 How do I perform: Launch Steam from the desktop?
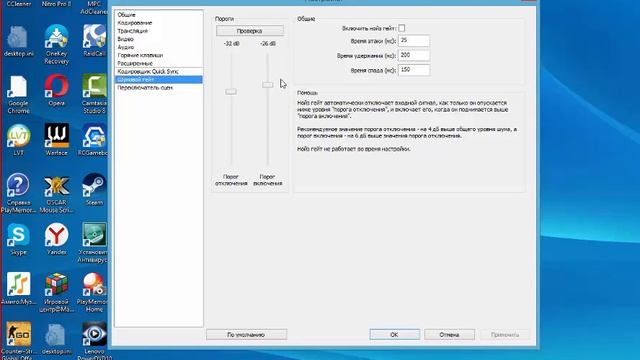(x=94, y=189)
